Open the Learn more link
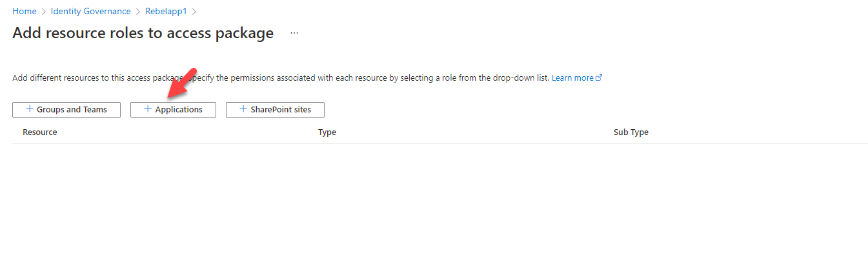868x259 pixels. (x=572, y=78)
